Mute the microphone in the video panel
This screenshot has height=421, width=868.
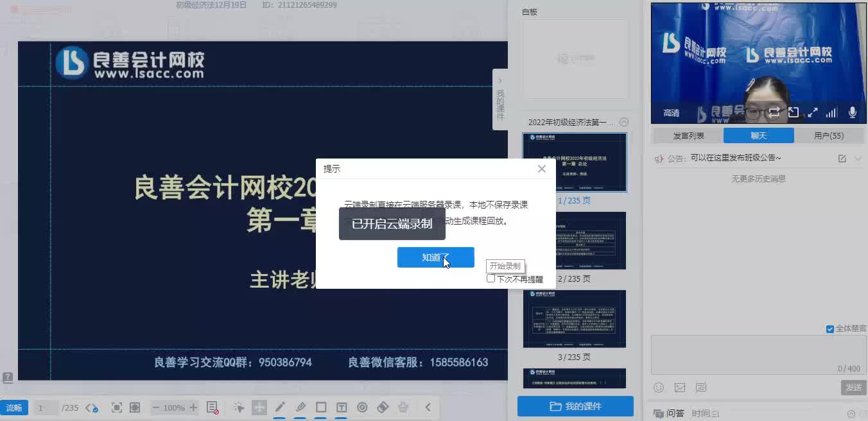(x=852, y=112)
